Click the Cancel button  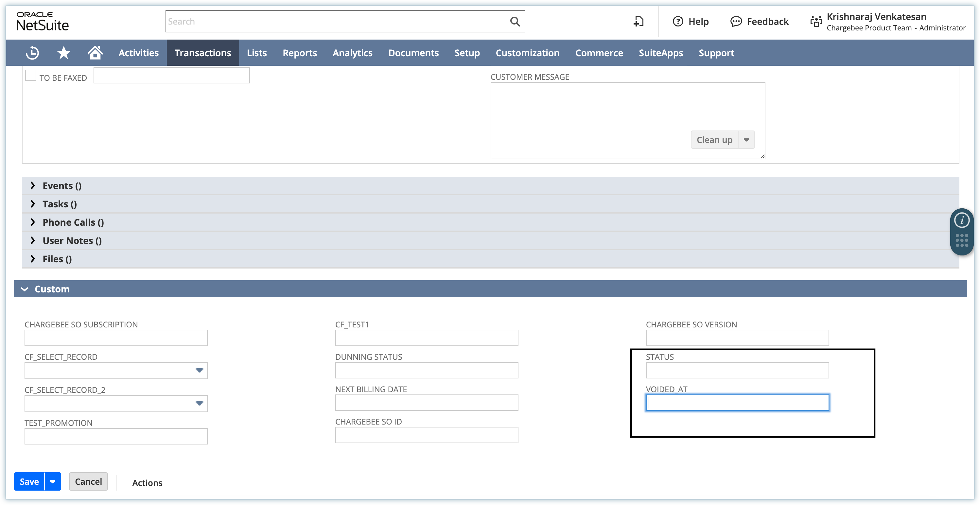(x=88, y=482)
